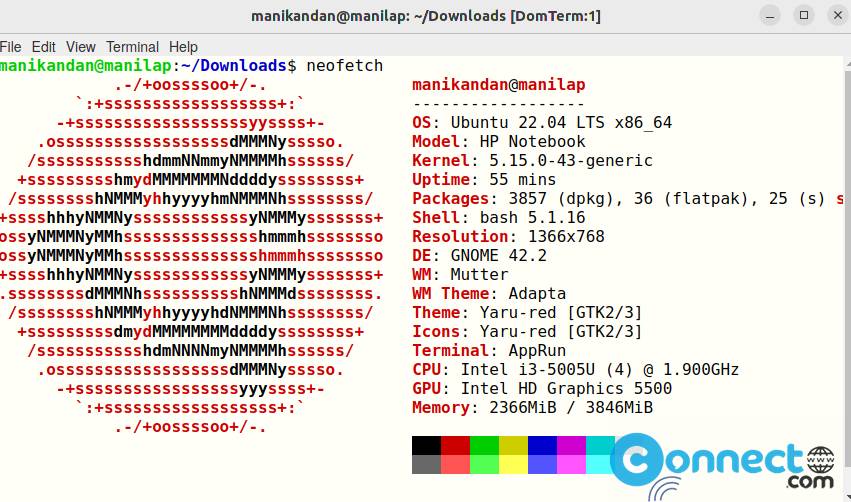Viewport: 851px width, 502px height.
Task: Click the gray color block
Action: click(x=427, y=465)
